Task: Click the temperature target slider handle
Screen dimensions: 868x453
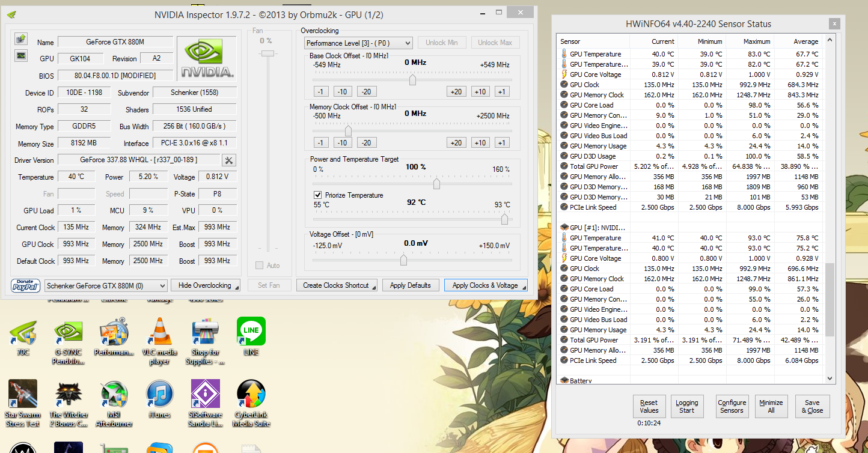Action: 504,219
